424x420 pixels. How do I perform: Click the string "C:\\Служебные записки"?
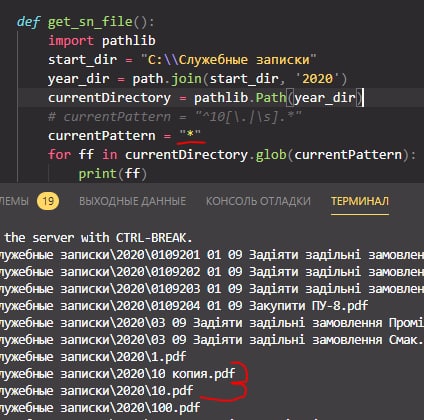pyautogui.click(x=228, y=60)
